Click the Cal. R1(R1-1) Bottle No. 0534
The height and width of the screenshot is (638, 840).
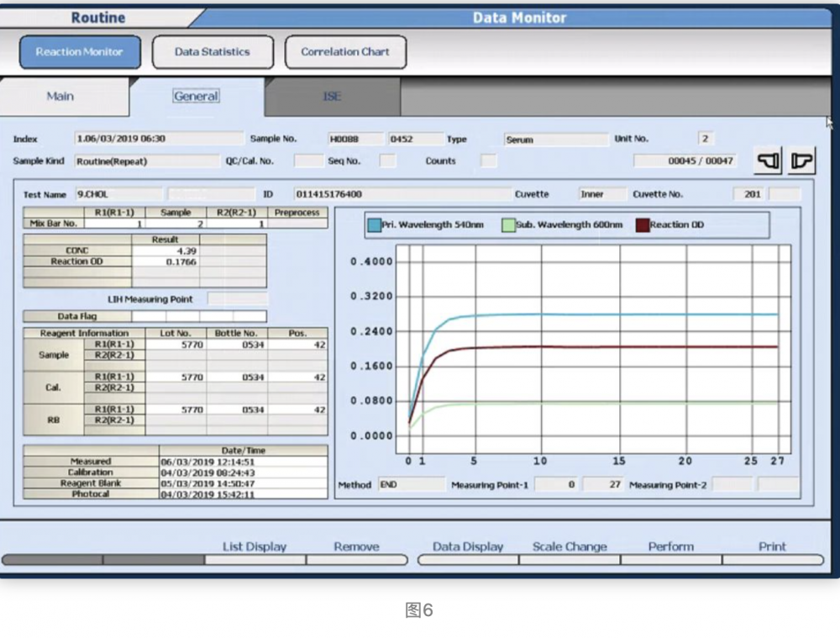(x=237, y=377)
